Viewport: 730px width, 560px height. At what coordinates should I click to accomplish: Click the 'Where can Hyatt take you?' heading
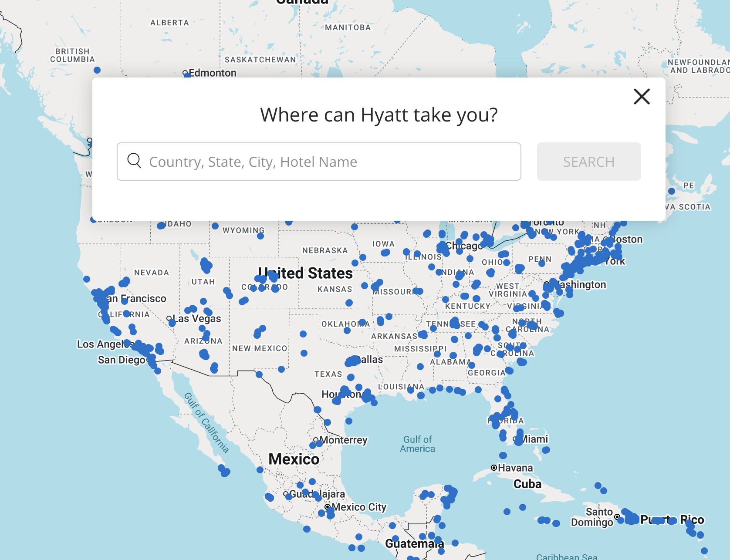point(379,115)
